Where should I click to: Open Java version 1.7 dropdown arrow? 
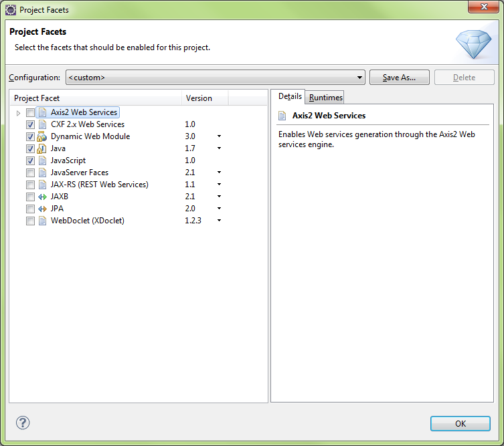[x=220, y=148]
